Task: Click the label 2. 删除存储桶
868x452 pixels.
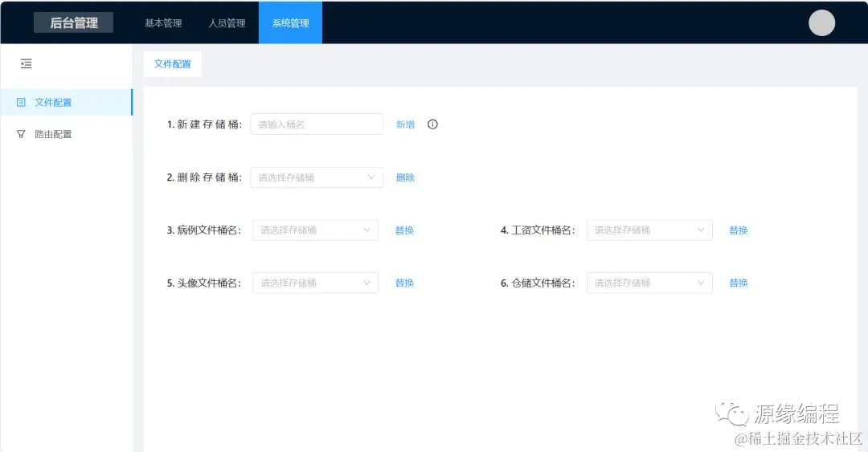Action: point(204,177)
